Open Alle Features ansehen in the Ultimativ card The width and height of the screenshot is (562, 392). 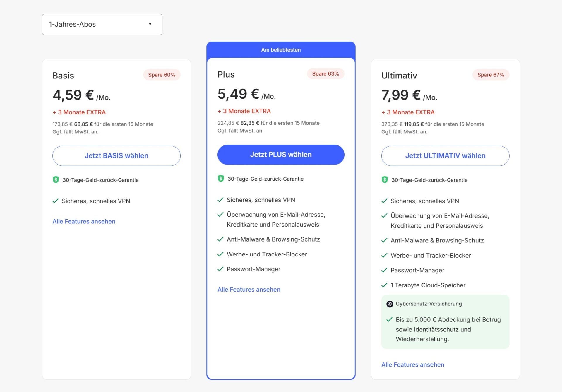pos(412,364)
